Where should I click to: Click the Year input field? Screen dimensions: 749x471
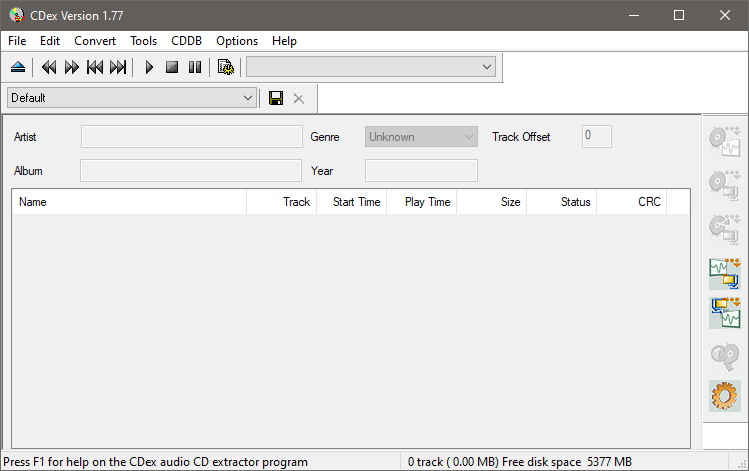tap(421, 171)
